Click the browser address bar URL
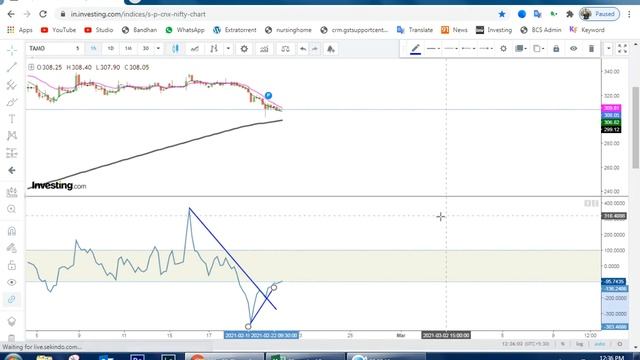 (138, 14)
